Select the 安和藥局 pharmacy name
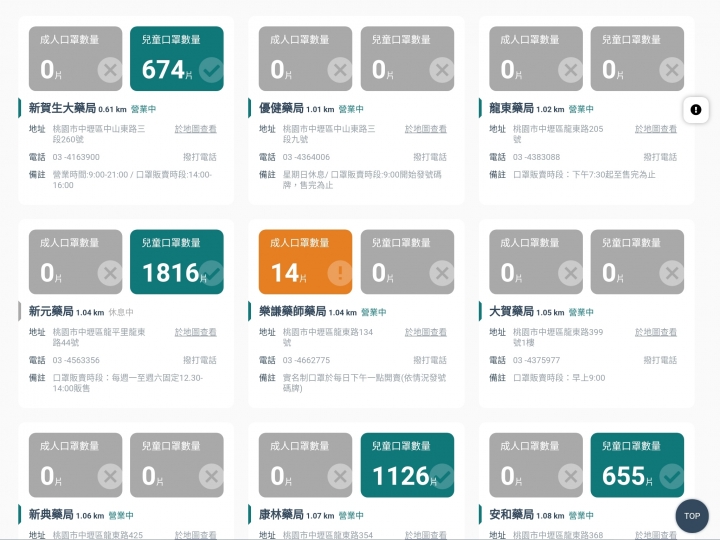 (511, 515)
